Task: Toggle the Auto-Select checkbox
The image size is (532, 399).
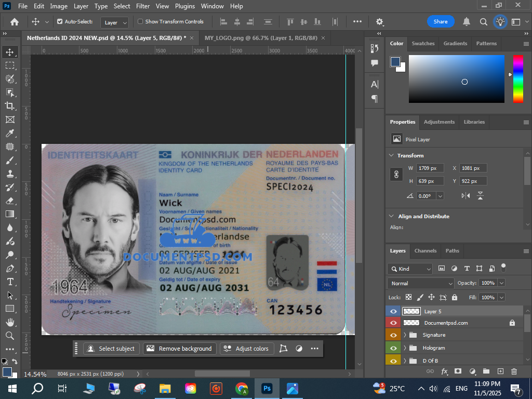Action: tap(60, 22)
